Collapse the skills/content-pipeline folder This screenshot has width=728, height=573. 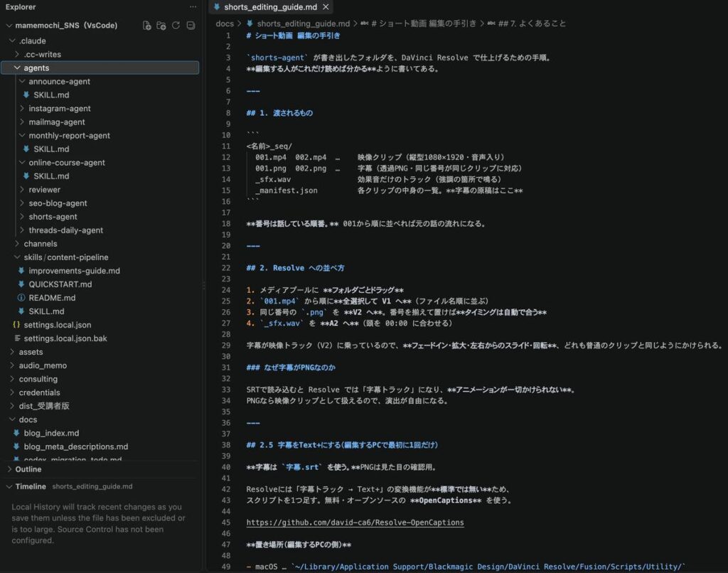pos(17,257)
